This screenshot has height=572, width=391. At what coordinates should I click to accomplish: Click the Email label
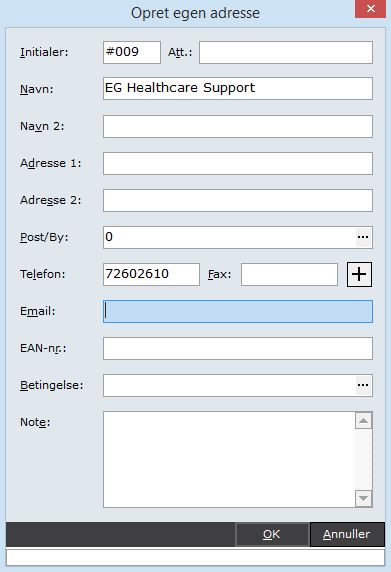(x=38, y=311)
